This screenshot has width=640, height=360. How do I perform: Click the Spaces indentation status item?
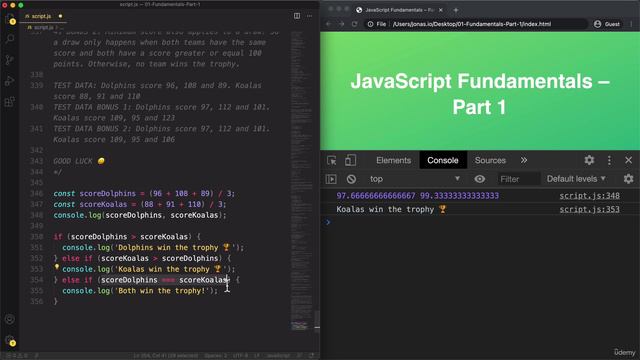coord(216,356)
